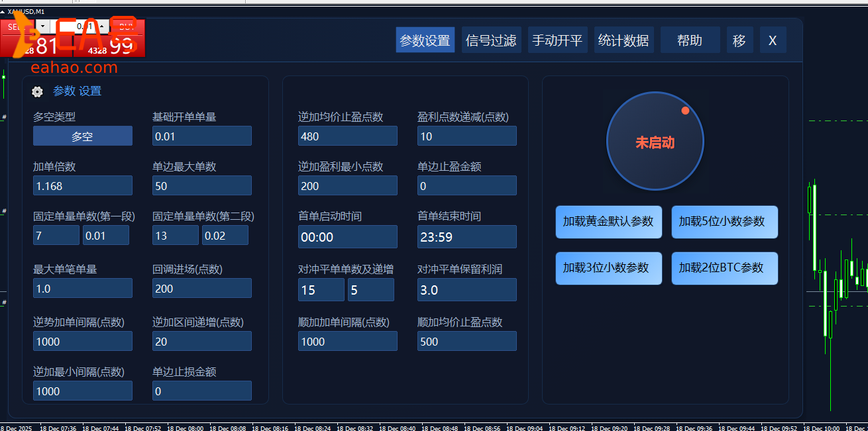Click 加载3位小数参数 button

coord(608,268)
